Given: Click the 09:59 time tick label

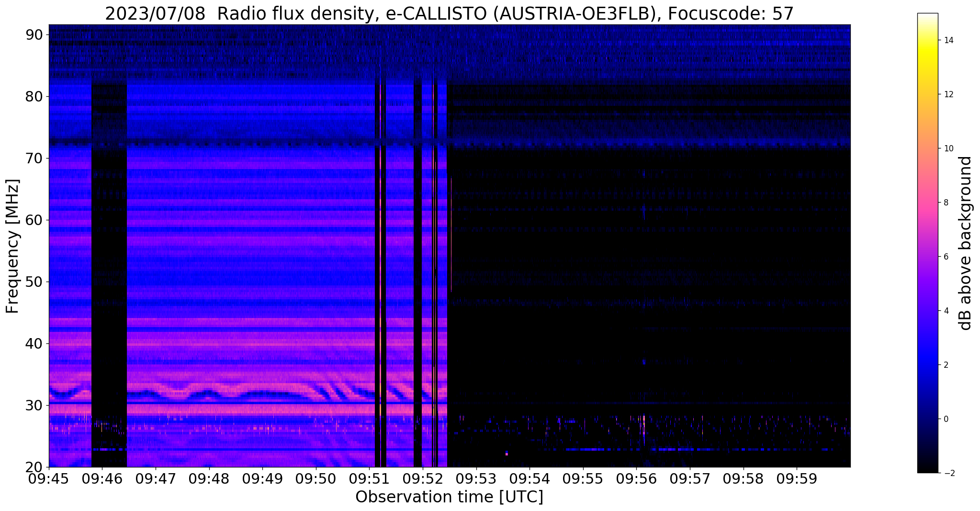Looking at the screenshot, I should 797,478.
